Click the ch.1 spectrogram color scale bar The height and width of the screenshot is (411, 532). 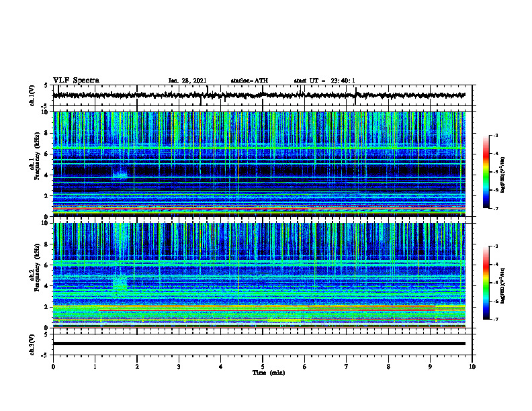(x=486, y=172)
